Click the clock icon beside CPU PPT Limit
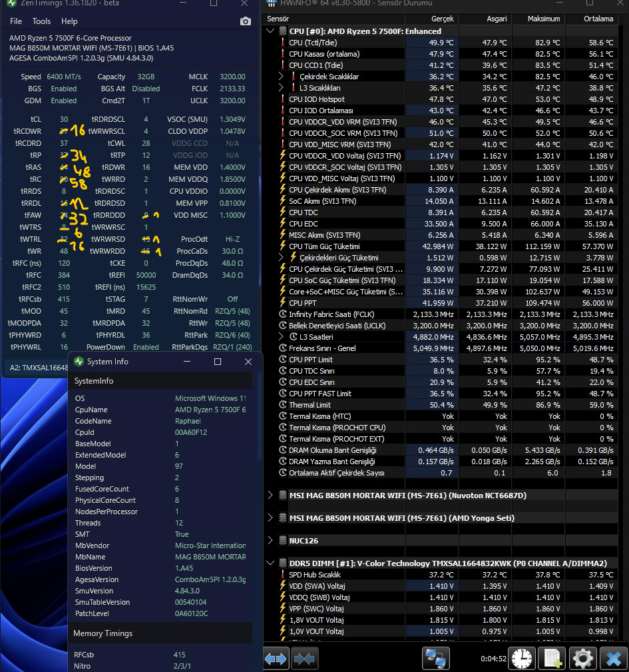The height and width of the screenshot is (672, 629). 283,359
